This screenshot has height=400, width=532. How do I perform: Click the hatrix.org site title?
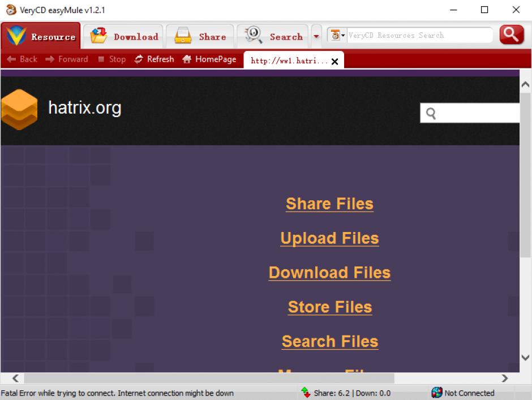[x=85, y=108]
